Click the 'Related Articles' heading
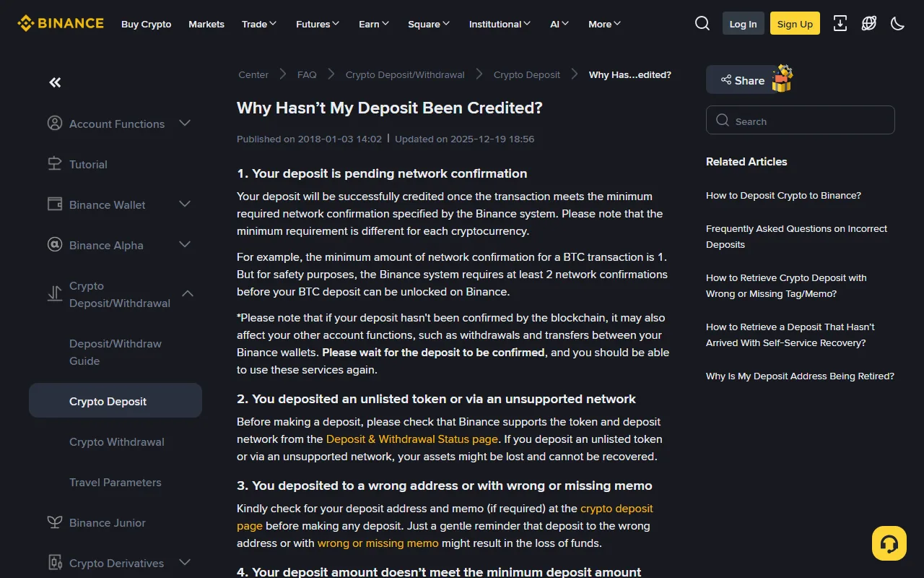This screenshot has width=924, height=578. pyautogui.click(x=746, y=161)
